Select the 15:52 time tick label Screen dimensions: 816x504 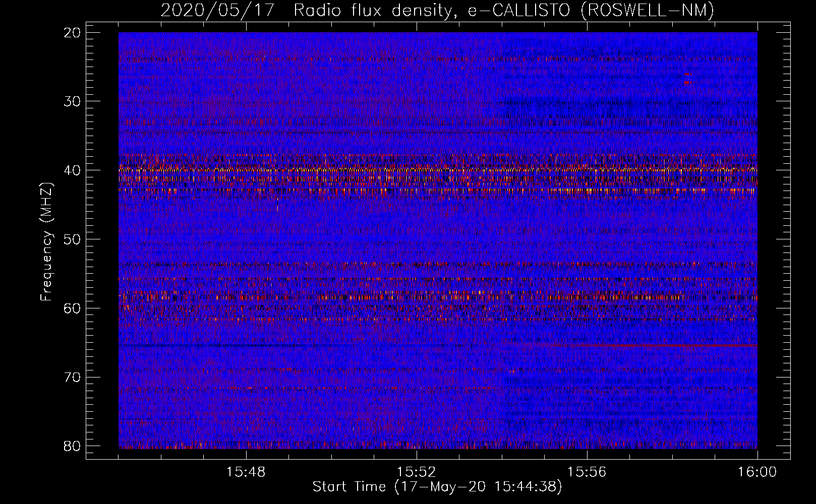(x=416, y=472)
